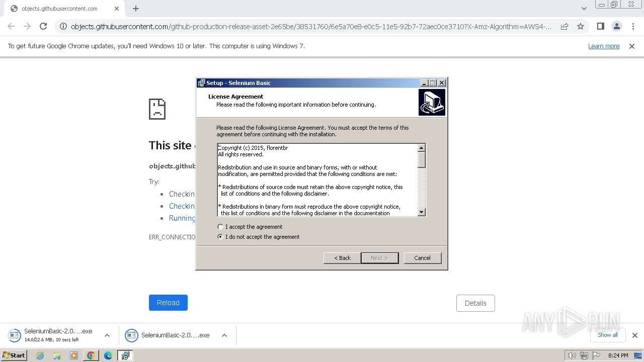Click Cancel in Selenium Basic setup

coord(422,258)
